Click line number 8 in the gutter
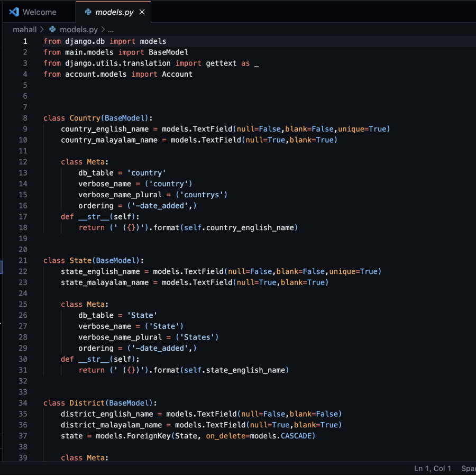476x476 pixels. pos(24,118)
